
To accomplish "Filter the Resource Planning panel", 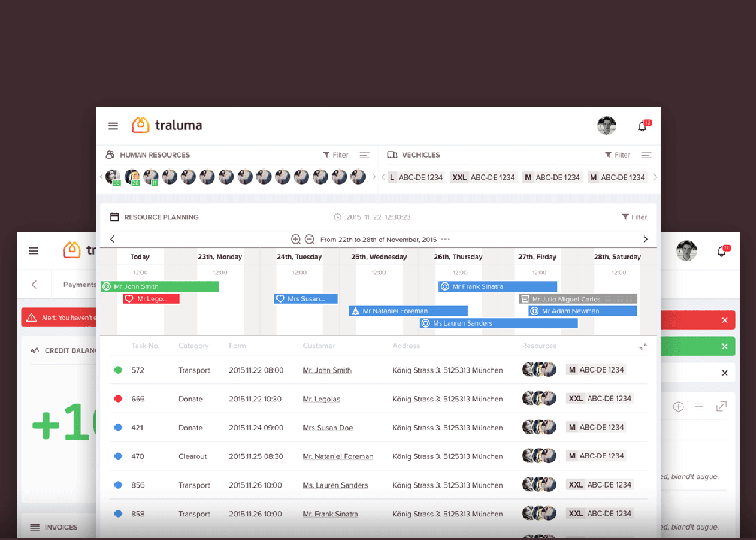I will (x=634, y=217).
